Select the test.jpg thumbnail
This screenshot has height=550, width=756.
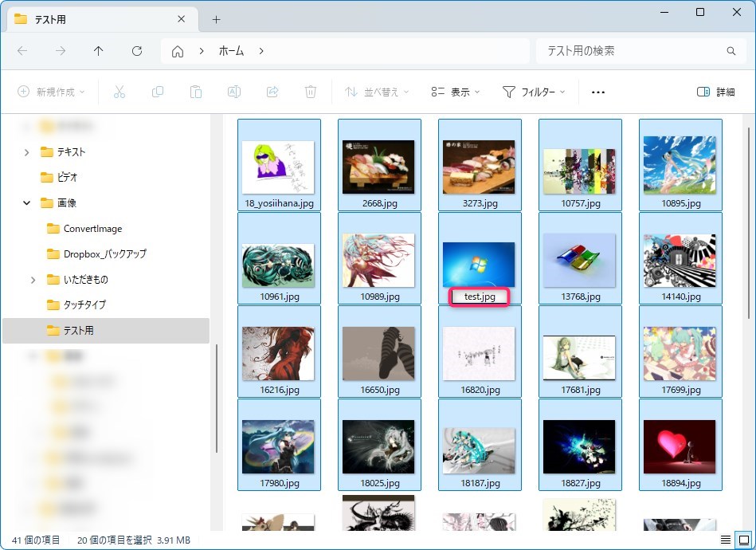(x=479, y=265)
